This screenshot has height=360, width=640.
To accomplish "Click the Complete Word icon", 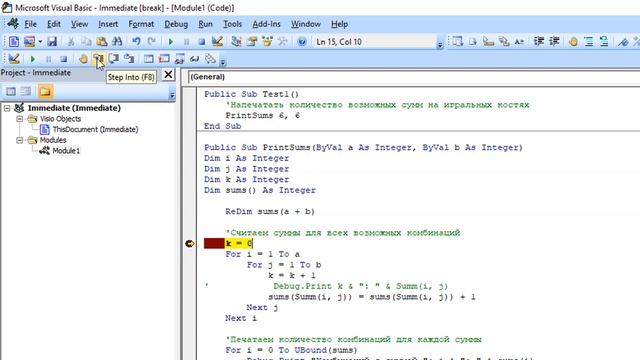I will tap(519, 41).
